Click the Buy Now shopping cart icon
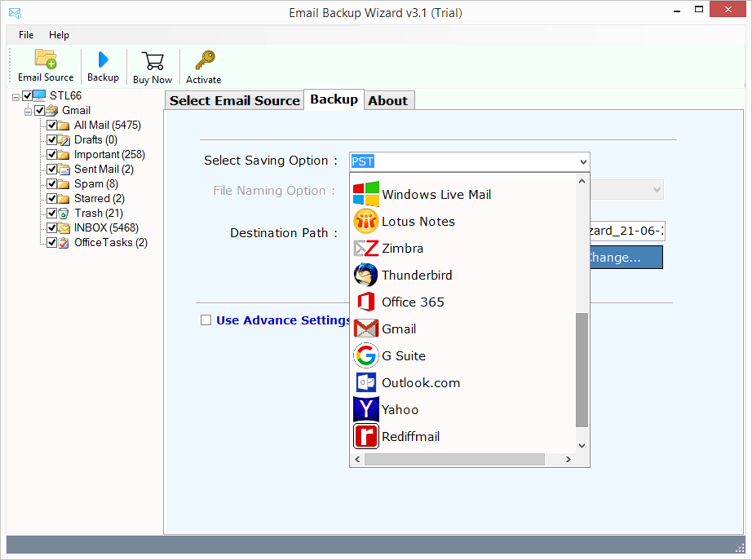Viewport: 752px width, 560px height. point(153,61)
